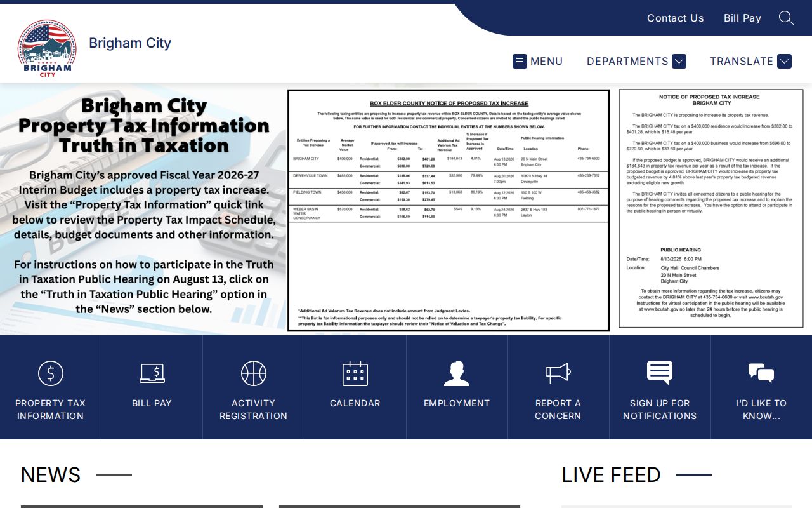The height and width of the screenshot is (508, 812).
Task: Click the LIVE FEED section heading
Action: click(x=612, y=475)
